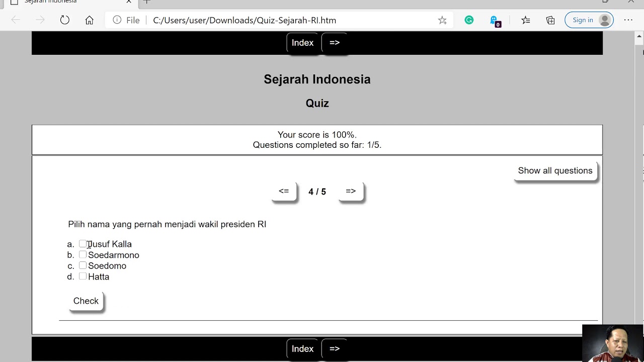This screenshot has height=362, width=644.
Task: Click the Sign in button
Action: click(x=589, y=20)
